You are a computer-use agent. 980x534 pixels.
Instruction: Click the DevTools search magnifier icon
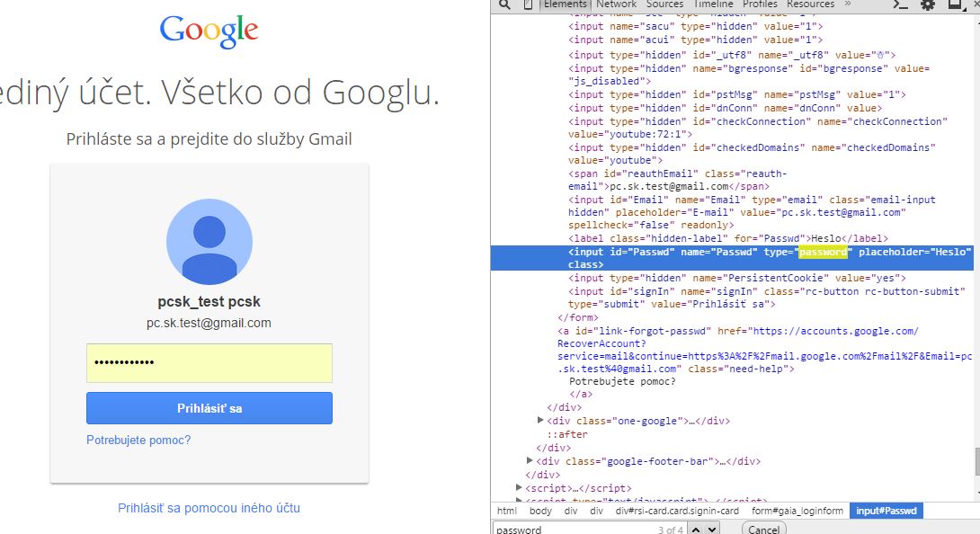504,4
